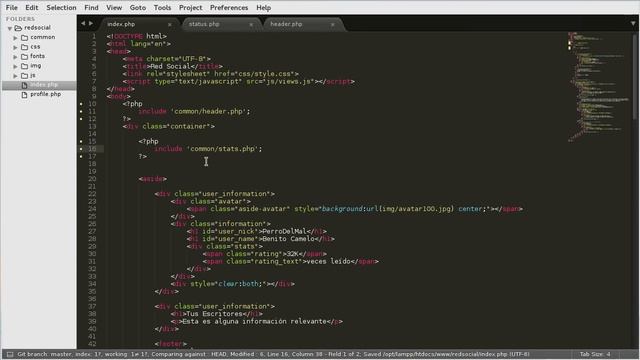640x360 pixels.
Task: Close the header.php tab
Action: [333, 24]
